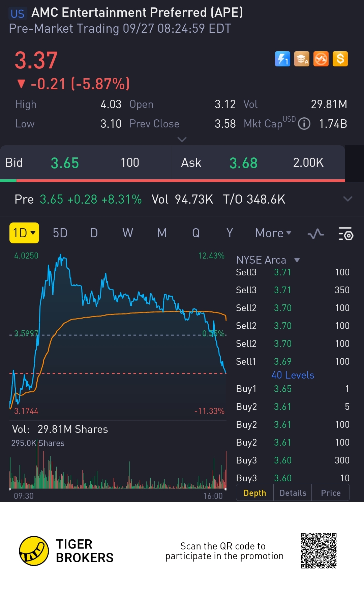Screen dimensions: 364x600
Task: Tap the tan stacked-coins A icon
Action: (302, 59)
